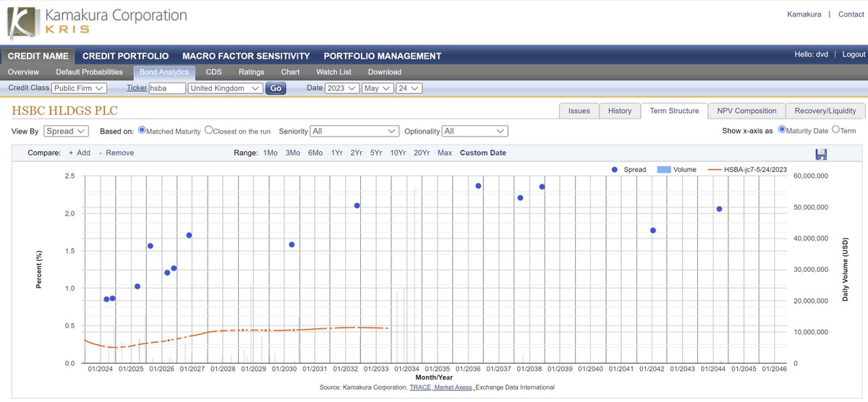Choose Maturity Date for x-axis

click(x=782, y=130)
